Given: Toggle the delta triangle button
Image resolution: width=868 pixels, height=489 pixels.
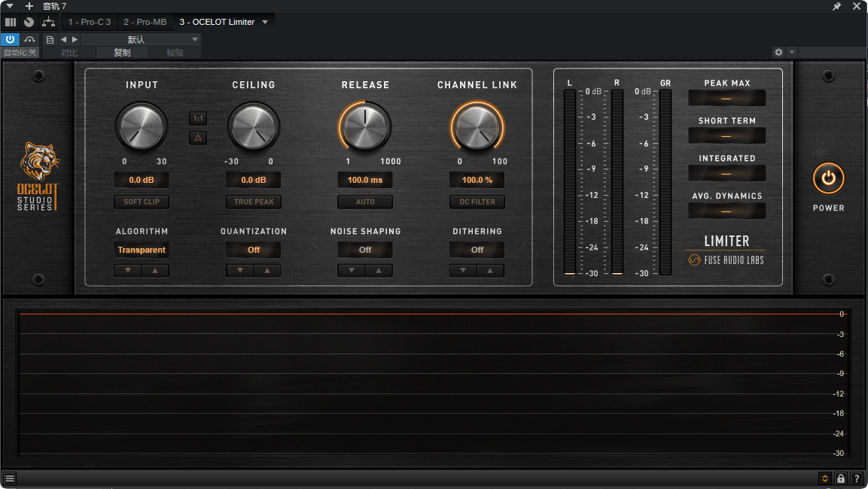Looking at the screenshot, I should [198, 138].
